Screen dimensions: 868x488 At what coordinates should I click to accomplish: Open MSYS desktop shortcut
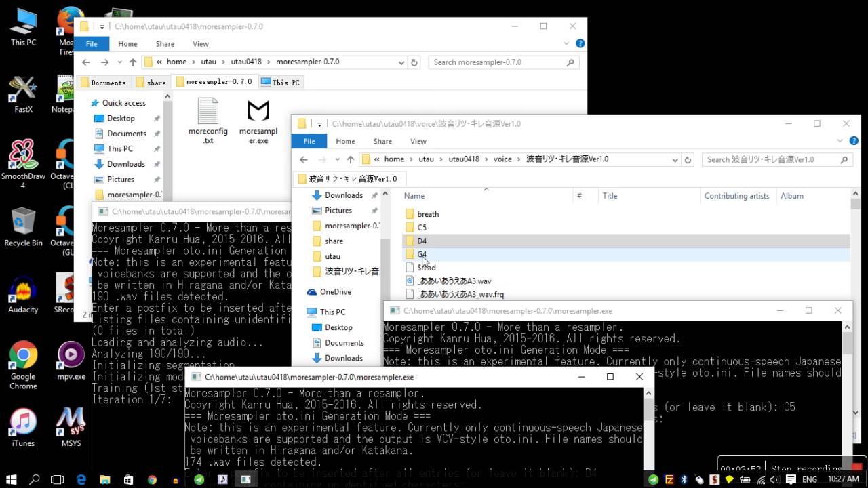tap(71, 427)
